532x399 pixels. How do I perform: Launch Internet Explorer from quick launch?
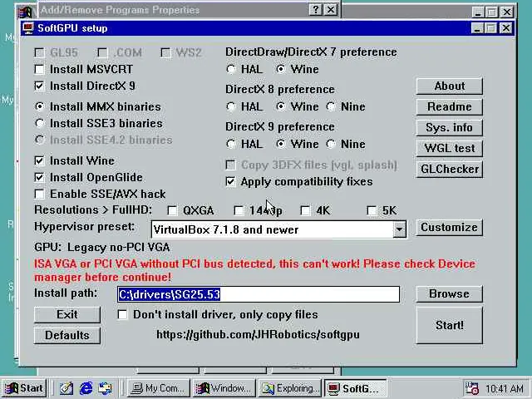(86, 388)
